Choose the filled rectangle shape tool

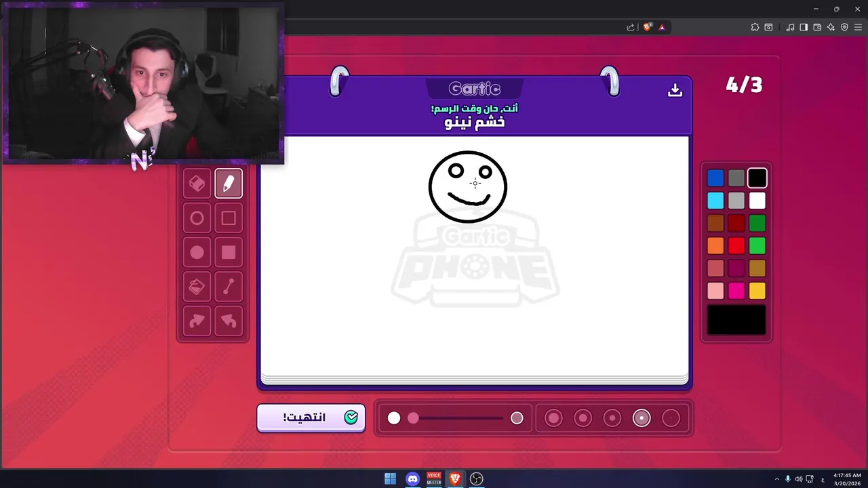pos(229,252)
